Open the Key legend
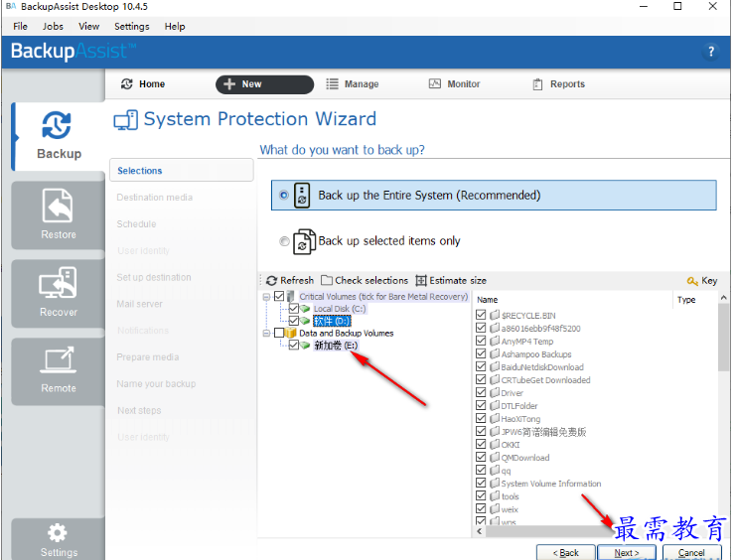The height and width of the screenshot is (560, 735). coord(702,280)
